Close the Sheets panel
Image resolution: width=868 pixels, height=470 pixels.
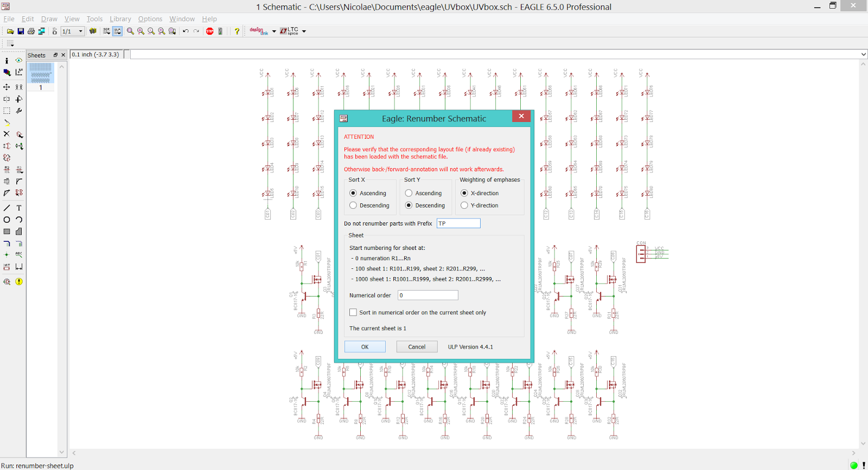click(x=63, y=55)
